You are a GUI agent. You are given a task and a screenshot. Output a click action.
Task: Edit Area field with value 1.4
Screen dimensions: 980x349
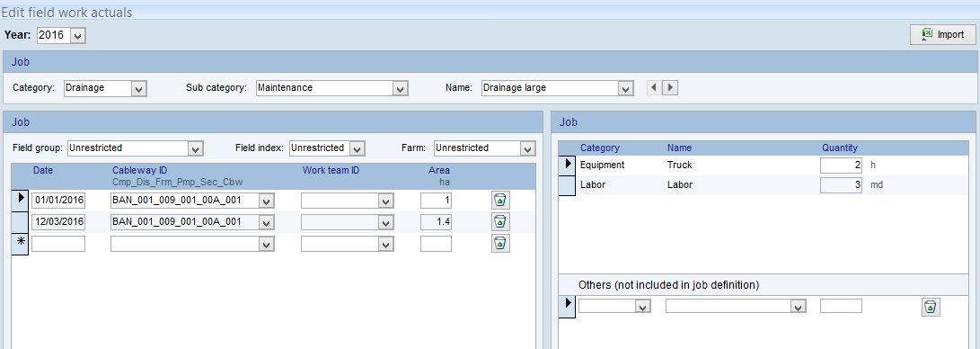point(437,222)
